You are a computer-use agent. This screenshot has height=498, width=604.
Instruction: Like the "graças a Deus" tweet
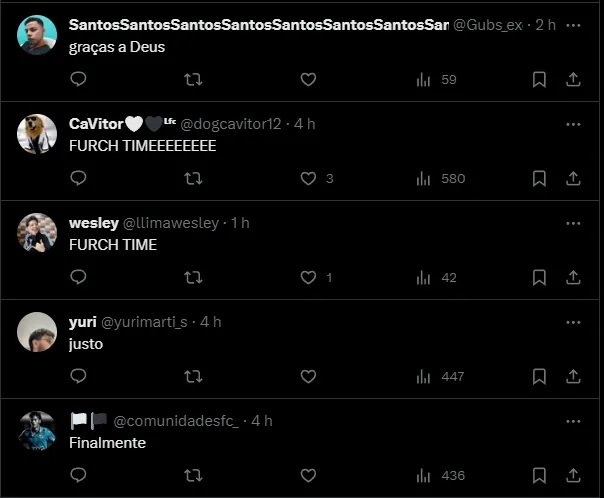308,79
